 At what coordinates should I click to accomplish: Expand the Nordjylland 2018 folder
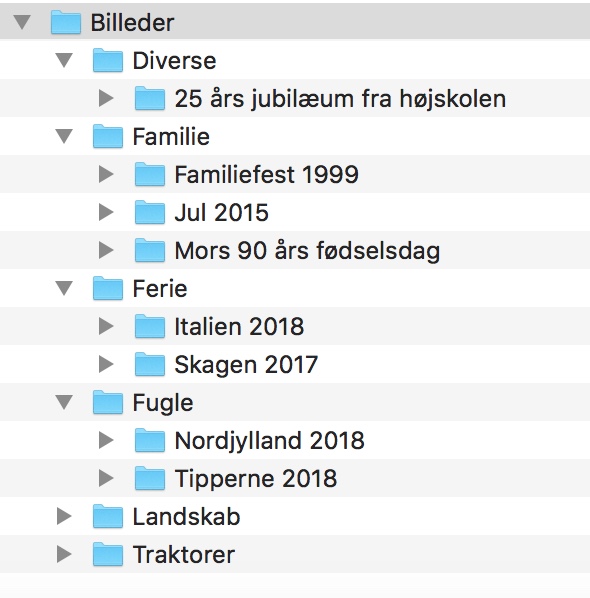click(106, 440)
